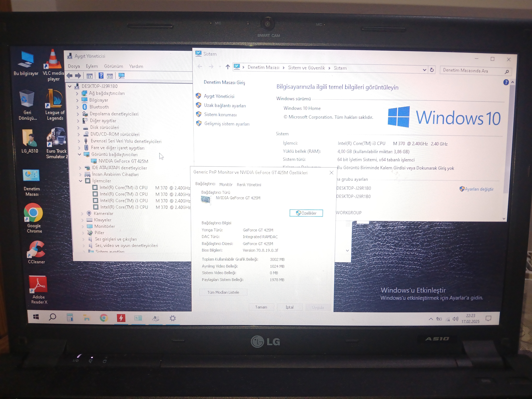Click Back arrow in Aygıt Yöneticisi toolbar
Screen dimensions: 532x399
(x=69, y=76)
